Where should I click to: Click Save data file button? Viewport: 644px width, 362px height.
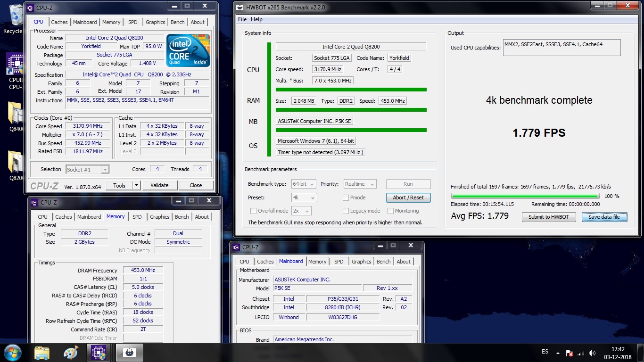click(x=604, y=217)
